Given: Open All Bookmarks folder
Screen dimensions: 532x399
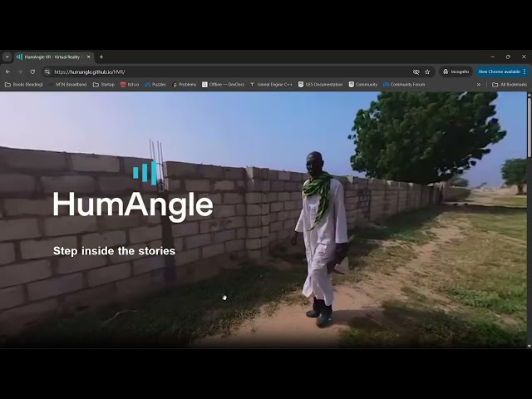Looking at the screenshot, I should (510, 85).
